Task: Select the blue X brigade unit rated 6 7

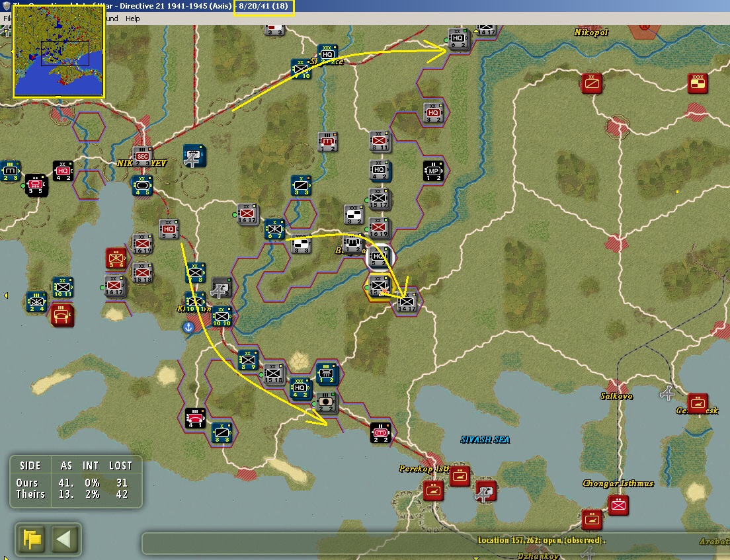Action: pyautogui.click(x=274, y=229)
